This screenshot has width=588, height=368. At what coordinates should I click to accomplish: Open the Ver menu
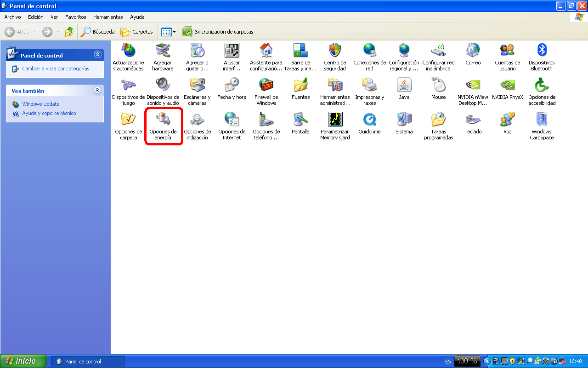pyautogui.click(x=54, y=17)
